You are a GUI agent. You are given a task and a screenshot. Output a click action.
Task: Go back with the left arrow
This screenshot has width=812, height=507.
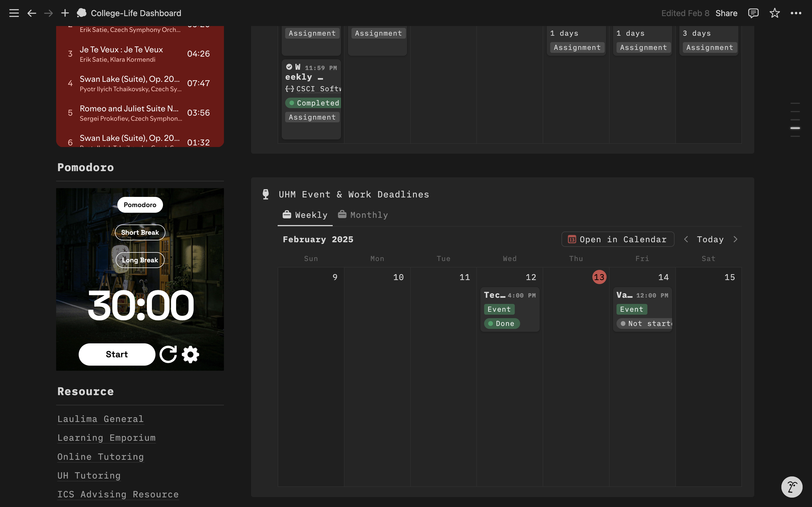point(31,13)
